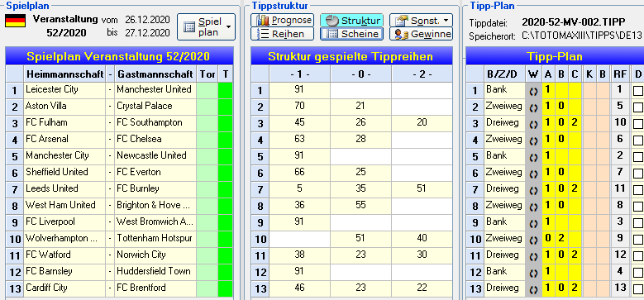
Task: Check the D checkbox in Tipp-Plan row 5
Action: (x=638, y=157)
